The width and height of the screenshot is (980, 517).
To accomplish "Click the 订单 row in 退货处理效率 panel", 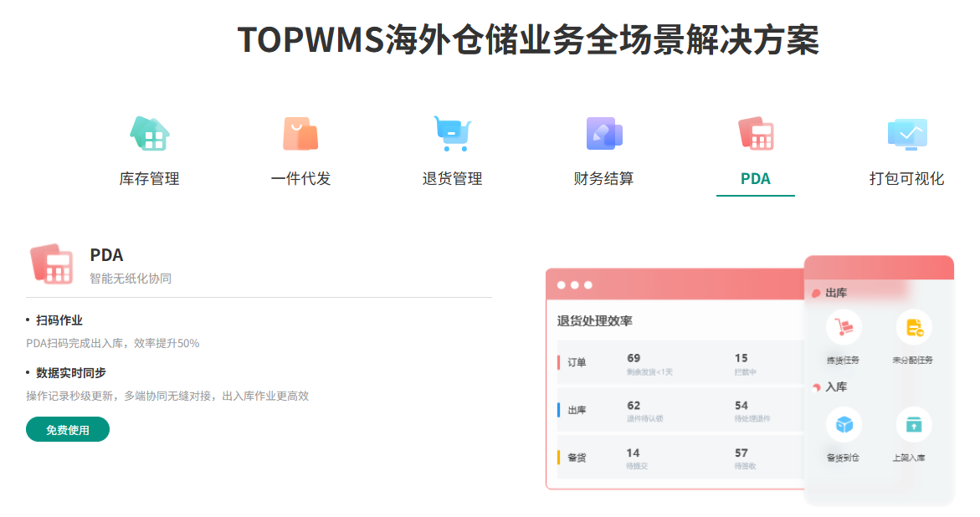I will [x=678, y=362].
